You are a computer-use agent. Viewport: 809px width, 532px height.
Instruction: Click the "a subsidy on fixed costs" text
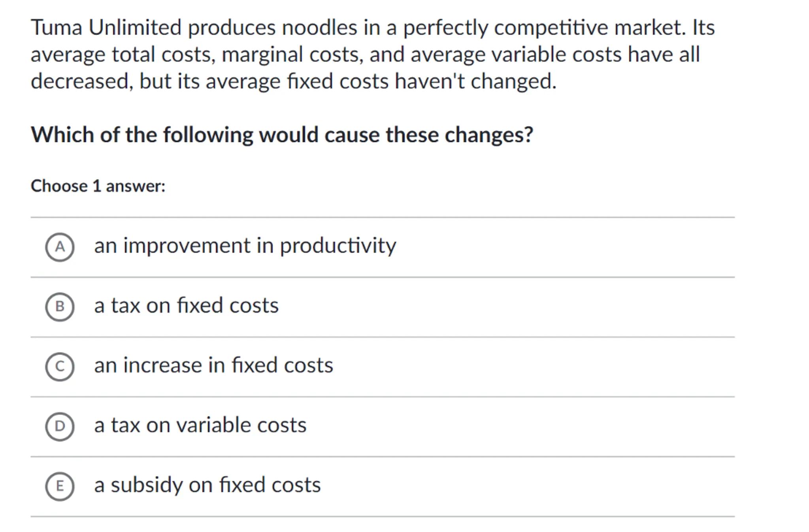pyautogui.click(x=207, y=485)
